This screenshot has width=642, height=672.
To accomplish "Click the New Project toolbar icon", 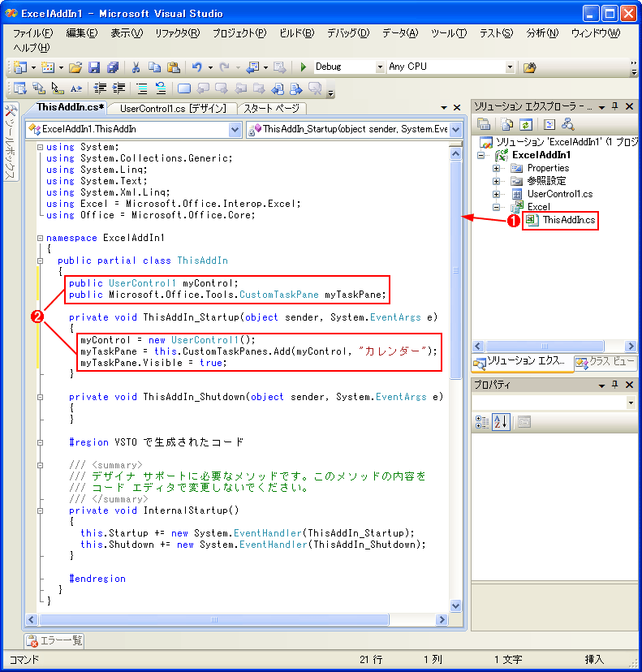I will (19, 67).
